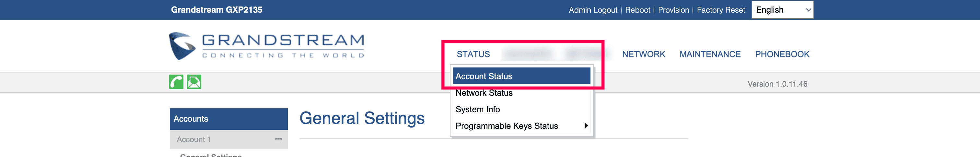Viewport: 980px width, 157px height.
Task: Expand the Programmable Keys Status submenu arrow
Action: pyautogui.click(x=586, y=126)
